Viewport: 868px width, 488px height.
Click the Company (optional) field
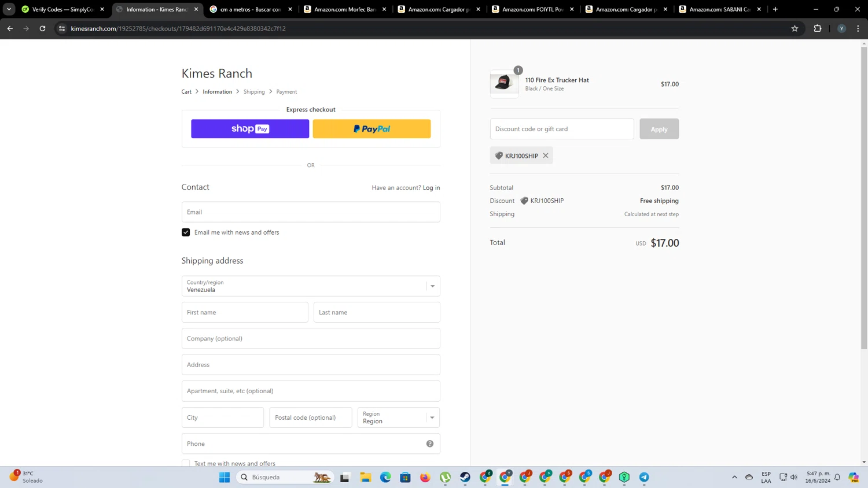[x=311, y=338]
